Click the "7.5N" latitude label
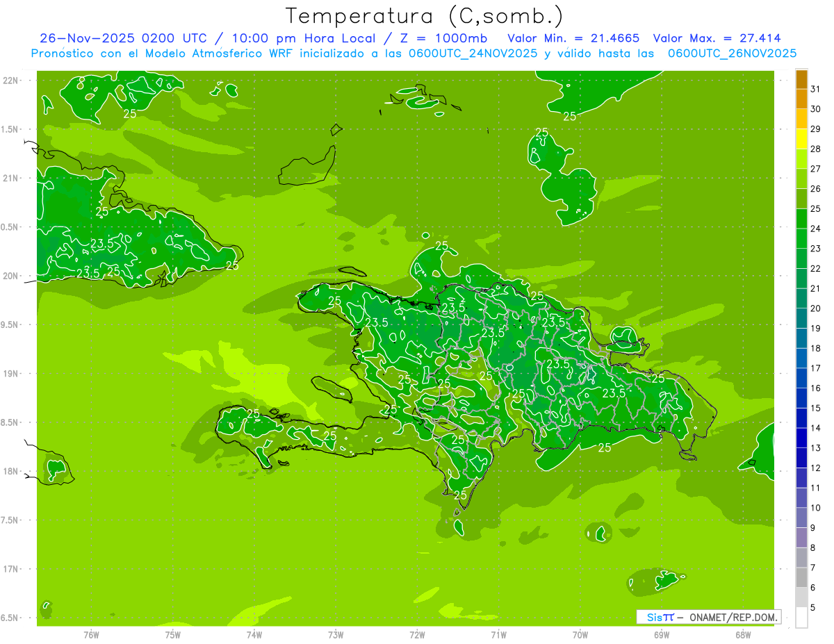Image resolution: width=834 pixels, height=644 pixels. click(10, 520)
